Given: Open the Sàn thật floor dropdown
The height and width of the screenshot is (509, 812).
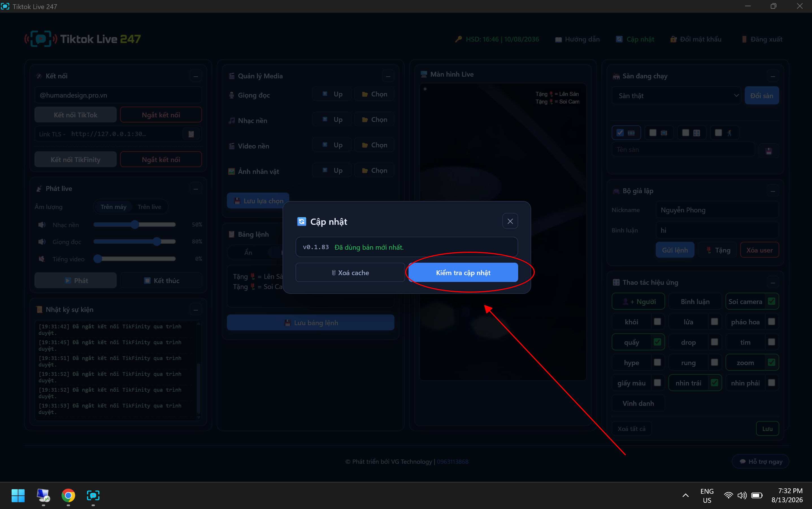Looking at the screenshot, I should [x=676, y=96].
